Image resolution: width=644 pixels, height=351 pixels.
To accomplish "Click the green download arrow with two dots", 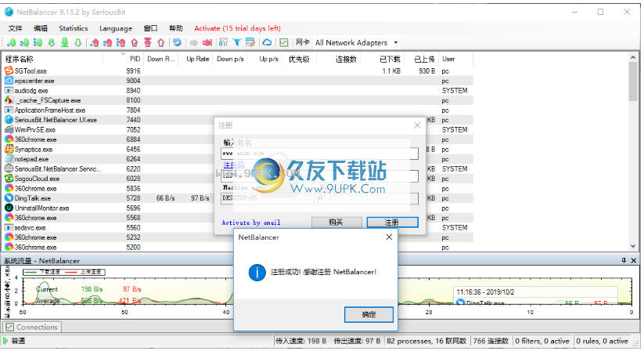I will pos(24,42).
